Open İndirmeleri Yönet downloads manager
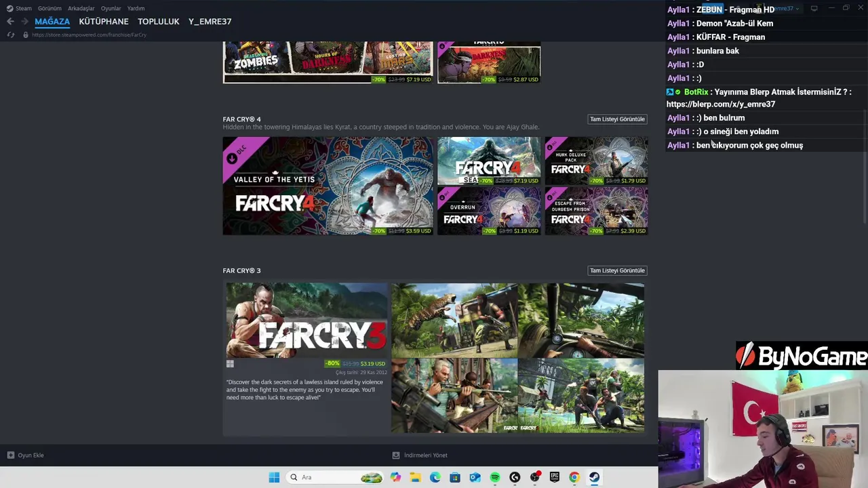Viewport: 868px width, 488px height. click(x=426, y=455)
